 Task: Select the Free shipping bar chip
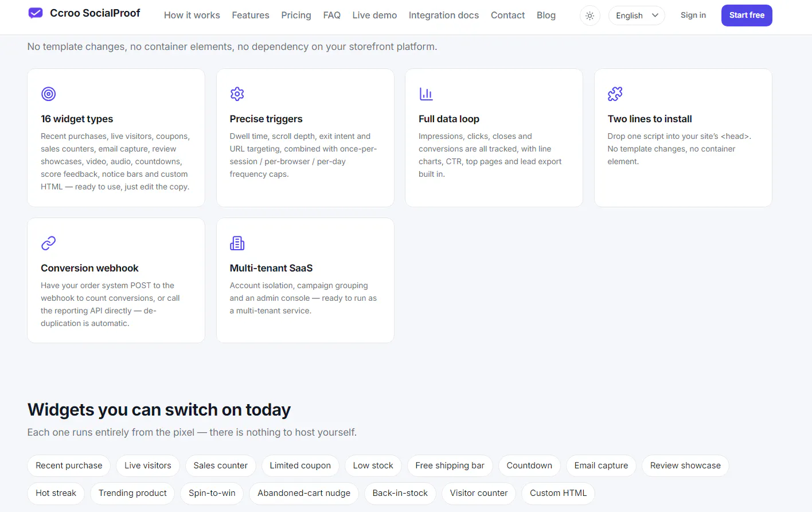450,466
